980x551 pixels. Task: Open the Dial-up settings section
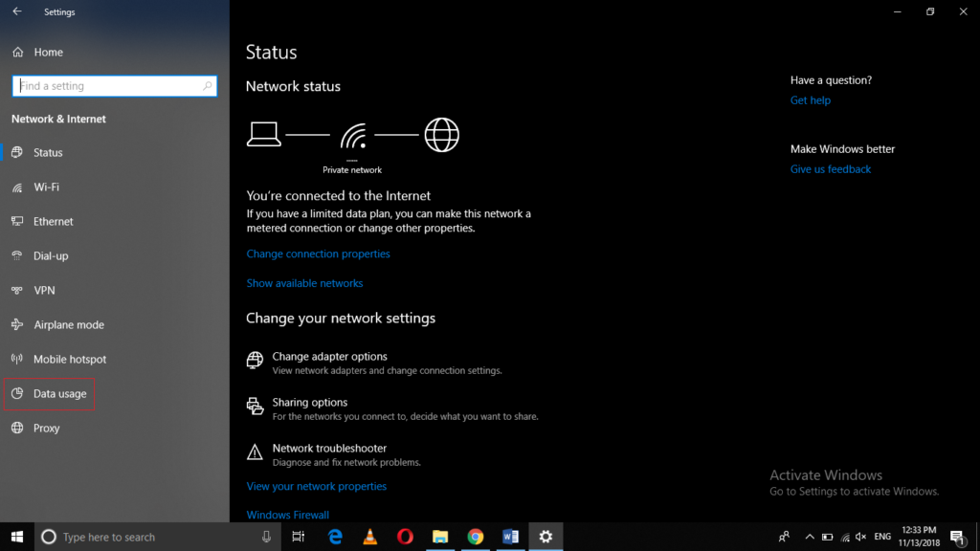51,256
